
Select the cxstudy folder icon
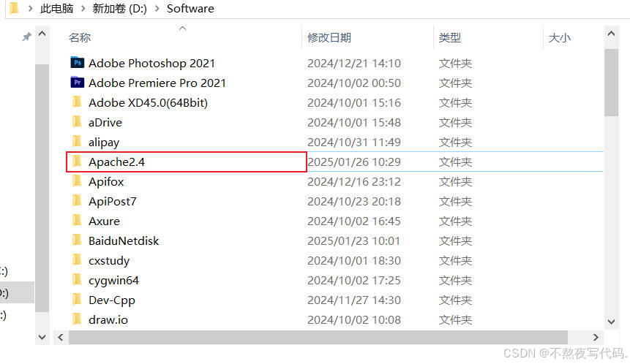click(76, 259)
